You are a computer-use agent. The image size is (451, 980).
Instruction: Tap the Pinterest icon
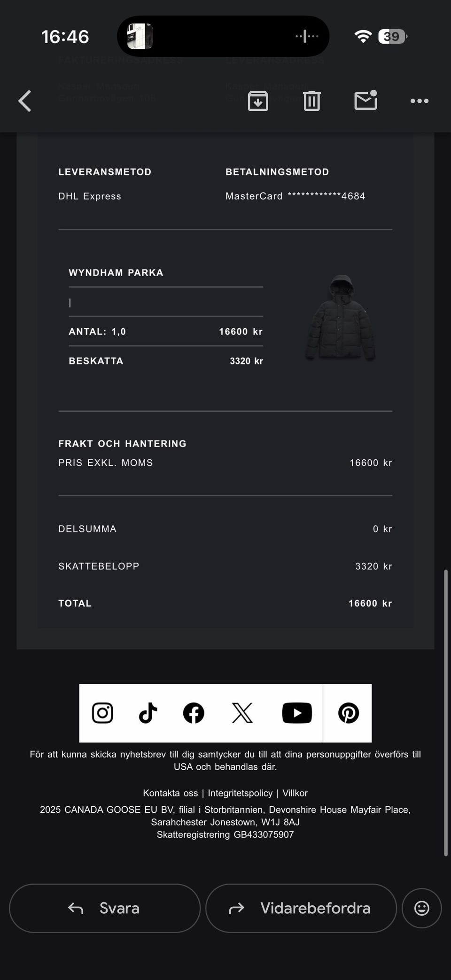point(348,713)
